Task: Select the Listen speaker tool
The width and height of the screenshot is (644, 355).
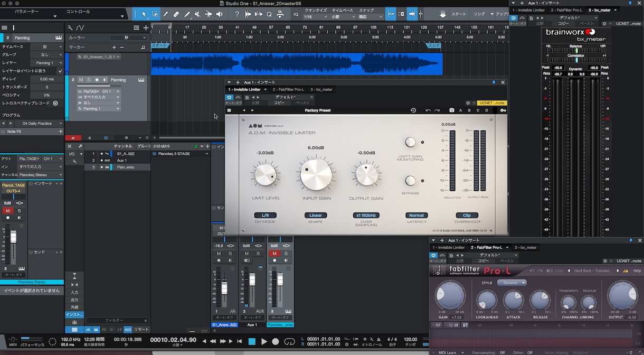Action: click(220, 14)
